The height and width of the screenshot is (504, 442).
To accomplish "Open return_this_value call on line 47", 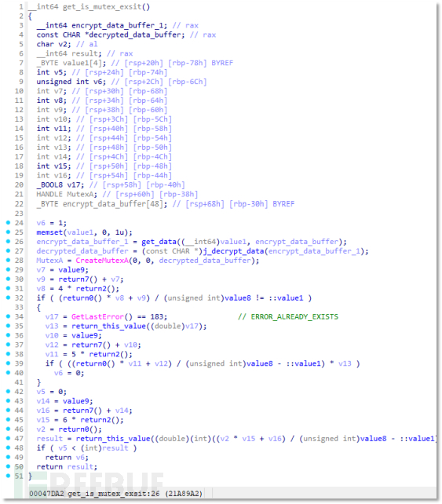I will 113,438.
